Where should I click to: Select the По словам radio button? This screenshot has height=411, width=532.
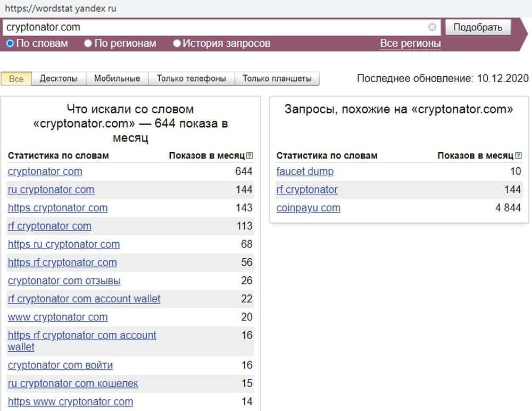pyautogui.click(x=10, y=44)
